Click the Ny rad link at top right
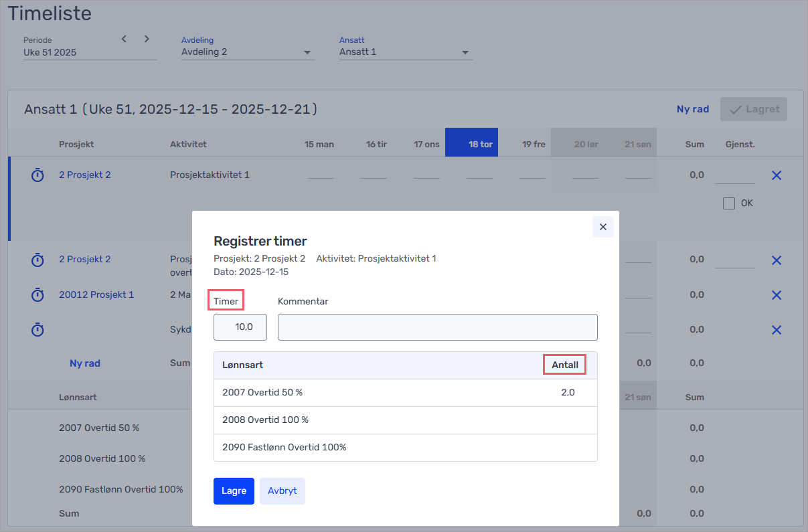 (692, 109)
